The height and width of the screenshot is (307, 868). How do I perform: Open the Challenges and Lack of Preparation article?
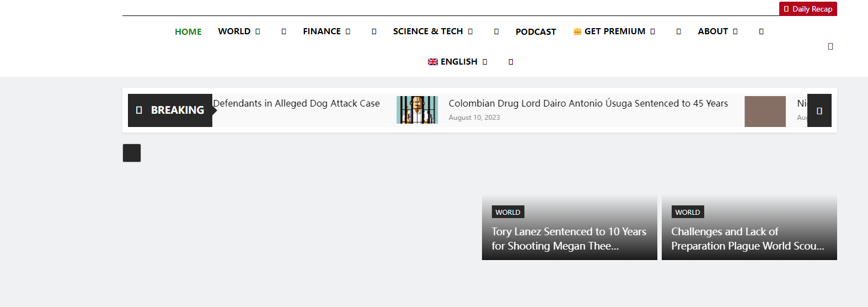click(747, 239)
